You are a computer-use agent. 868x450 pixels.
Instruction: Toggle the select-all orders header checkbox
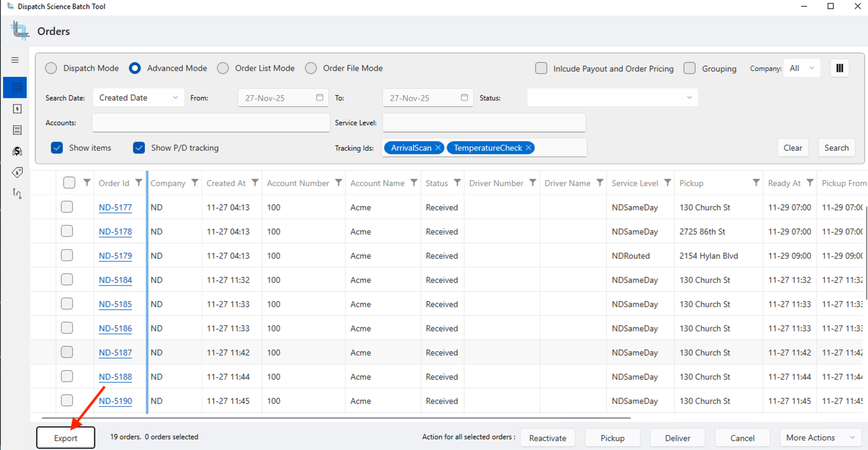(69, 183)
